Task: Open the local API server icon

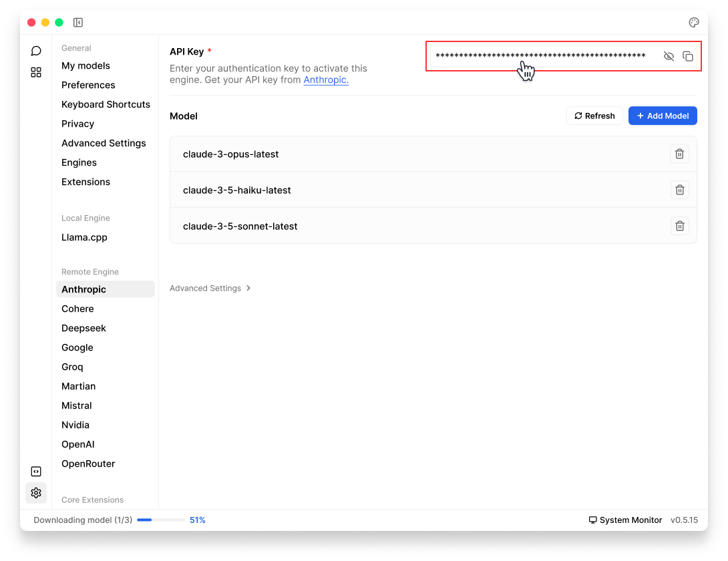Action: pos(36,472)
